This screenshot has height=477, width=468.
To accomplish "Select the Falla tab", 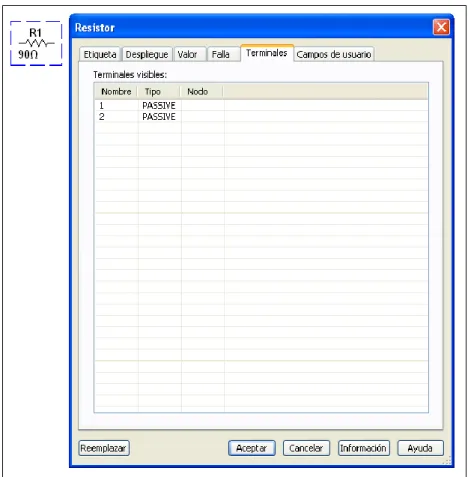I will pos(222,54).
